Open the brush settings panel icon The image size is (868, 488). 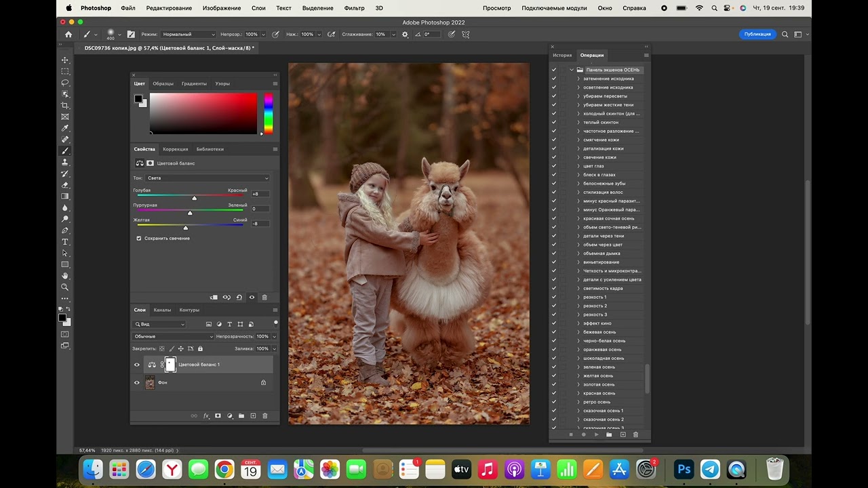tap(131, 34)
